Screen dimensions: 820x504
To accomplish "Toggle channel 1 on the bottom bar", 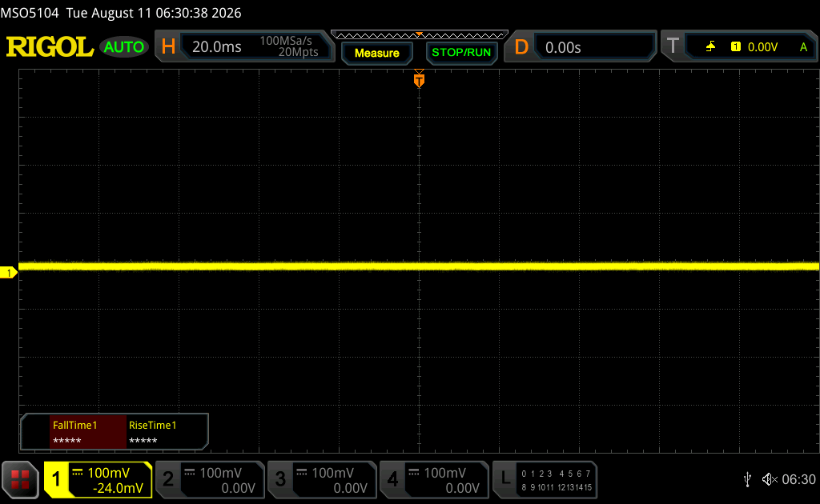I will pos(56,479).
